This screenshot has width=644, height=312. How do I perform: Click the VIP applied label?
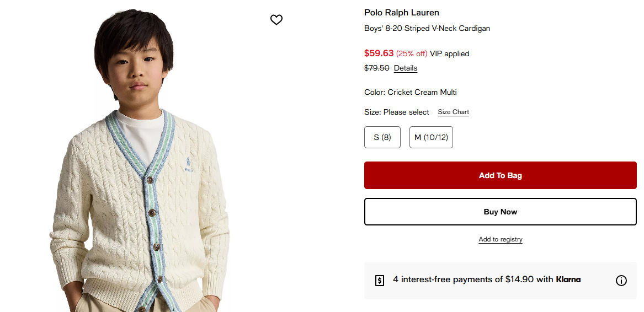449,53
